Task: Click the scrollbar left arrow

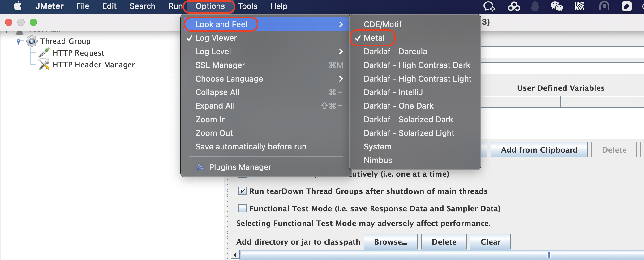Action: [x=235, y=255]
